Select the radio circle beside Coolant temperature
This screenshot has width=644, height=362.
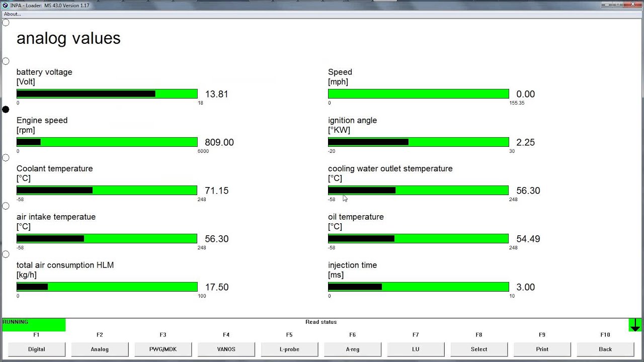[6, 157]
